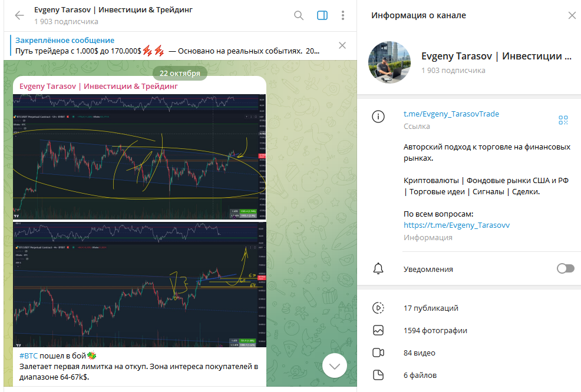Toggle the channel info side panel icon
Viewport: 581px width, 392px height.
pyautogui.click(x=322, y=15)
